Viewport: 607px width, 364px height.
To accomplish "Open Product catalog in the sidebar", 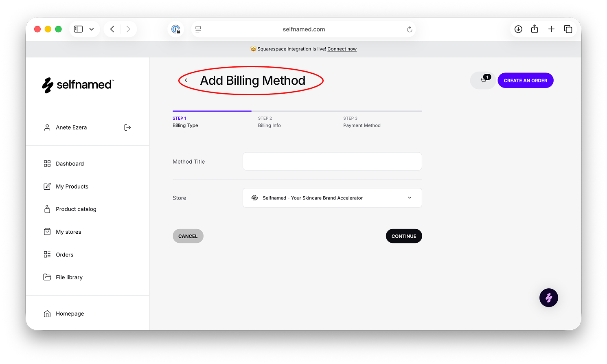I will point(70,209).
